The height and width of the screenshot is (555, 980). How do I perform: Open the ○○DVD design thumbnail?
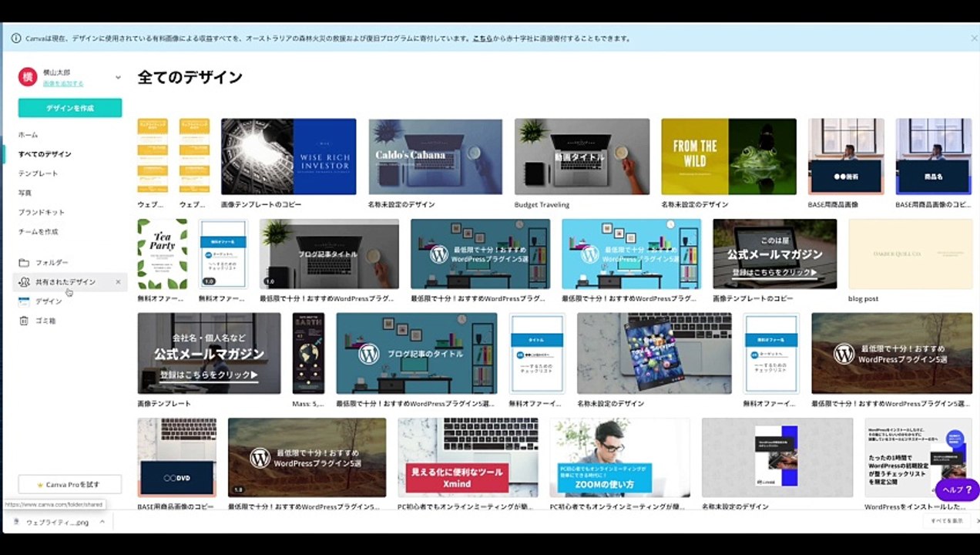[x=177, y=458]
